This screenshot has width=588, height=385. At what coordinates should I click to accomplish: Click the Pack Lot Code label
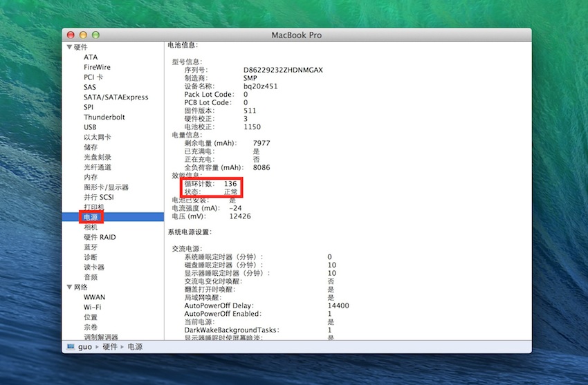[209, 95]
